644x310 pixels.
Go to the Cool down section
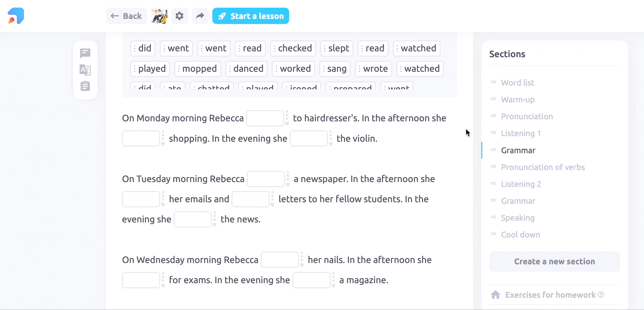[x=520, y=234]
